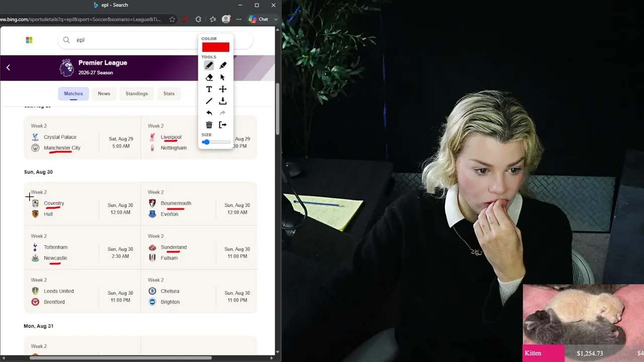Open the browser settings and more menu
The height and width of the screenshot is (362, 644).
pyautogui.click(x=238, y=19)
